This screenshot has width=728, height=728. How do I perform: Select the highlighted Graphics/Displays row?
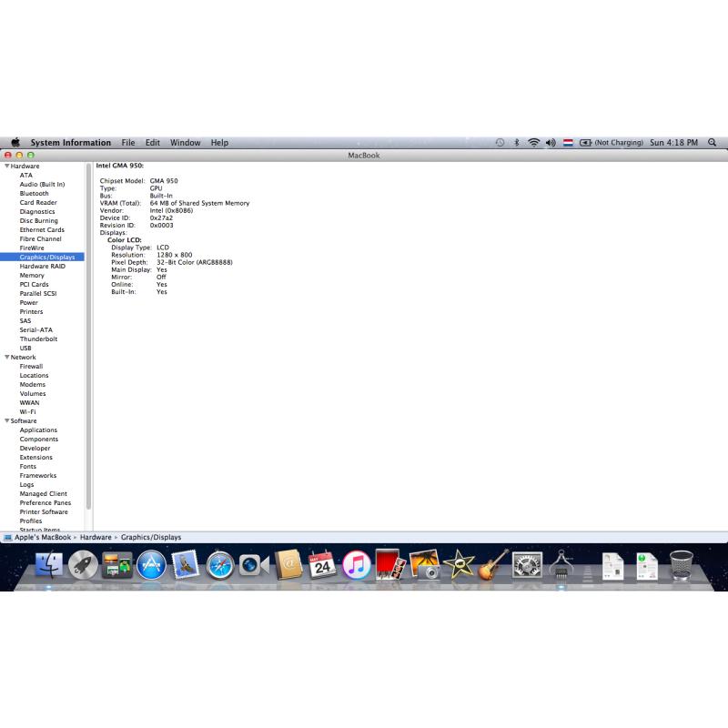pos(42,258)
